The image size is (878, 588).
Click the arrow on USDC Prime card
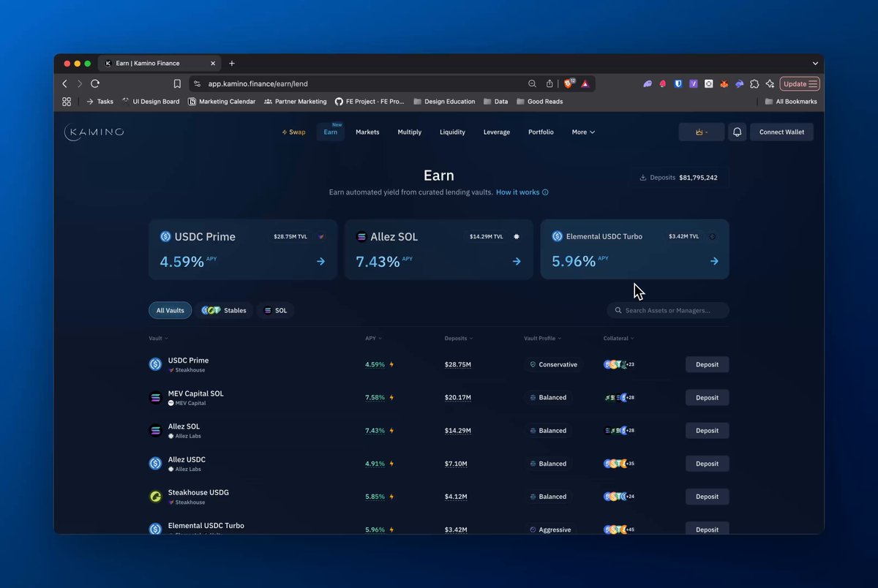point(320,261)
